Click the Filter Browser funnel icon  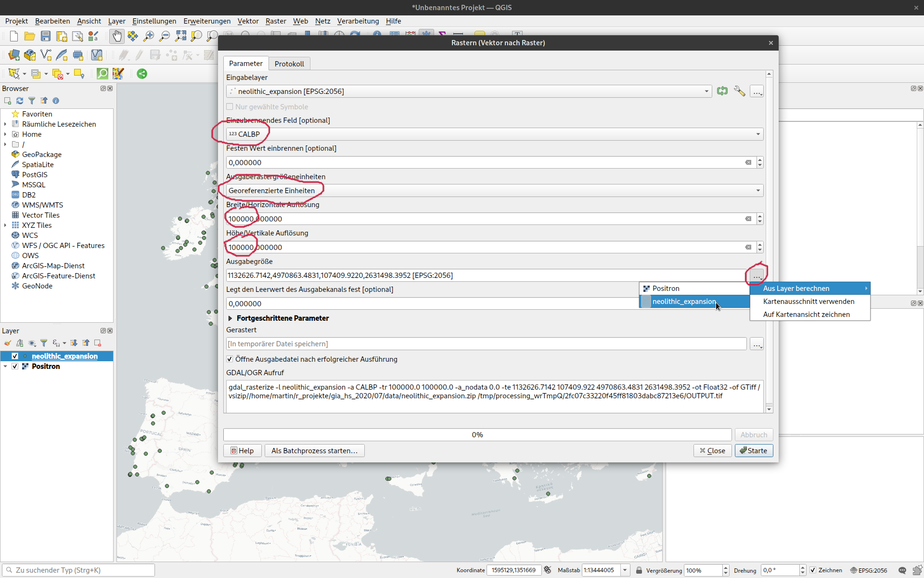coord(32,101)
